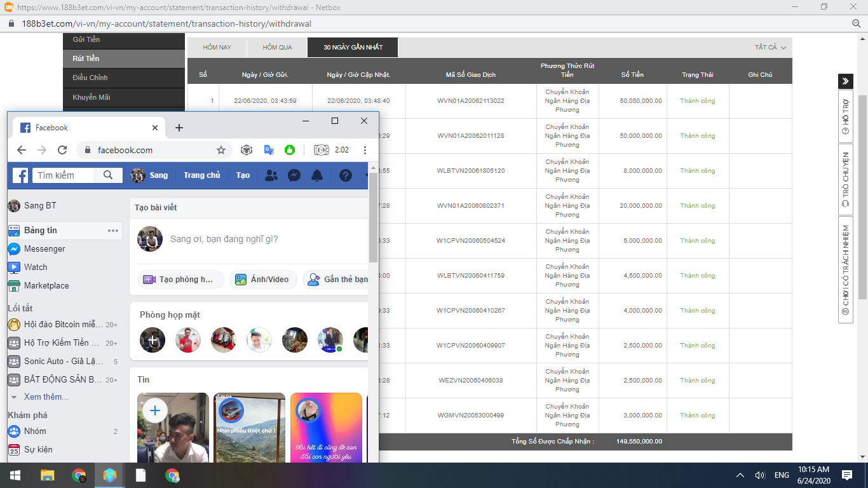The width and height of the screenshot is (868, 488).
Task: Open Hỗ Trợ side tab
Action: pyautogui.click(x=846, y=117)
